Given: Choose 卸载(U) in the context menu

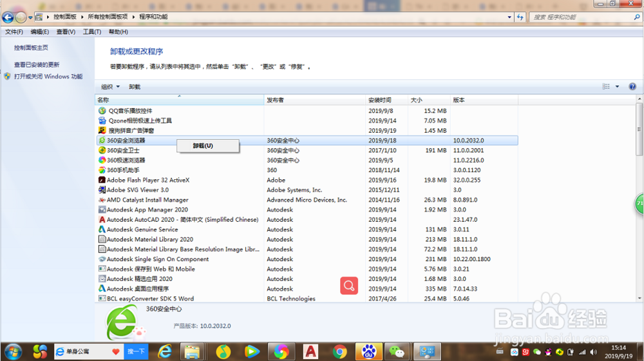Looking at the screenshot, I should 208,146.
